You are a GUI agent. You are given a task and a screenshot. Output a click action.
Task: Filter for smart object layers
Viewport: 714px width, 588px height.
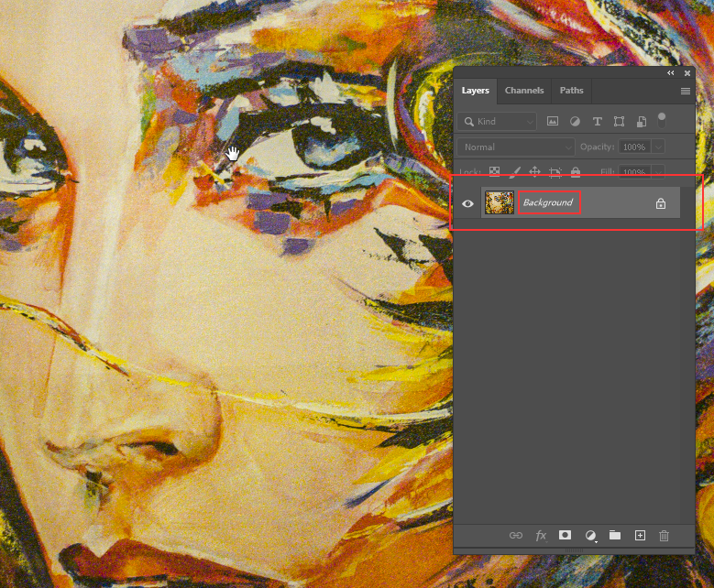tap(642, 121)
